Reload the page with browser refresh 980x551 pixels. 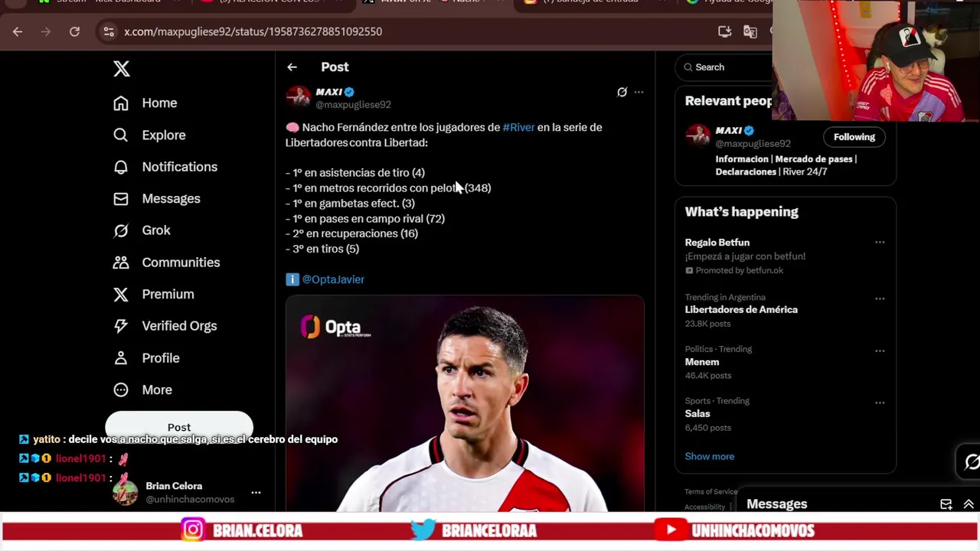74,31
